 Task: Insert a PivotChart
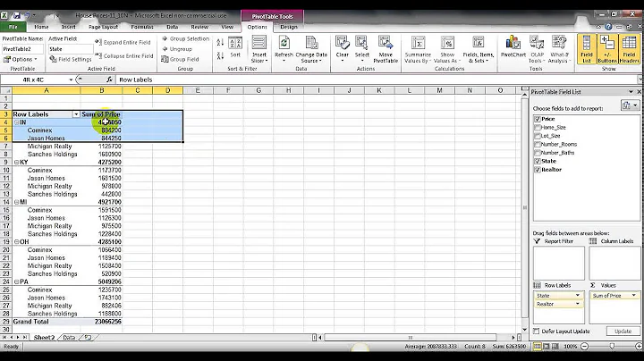(513, 46)
